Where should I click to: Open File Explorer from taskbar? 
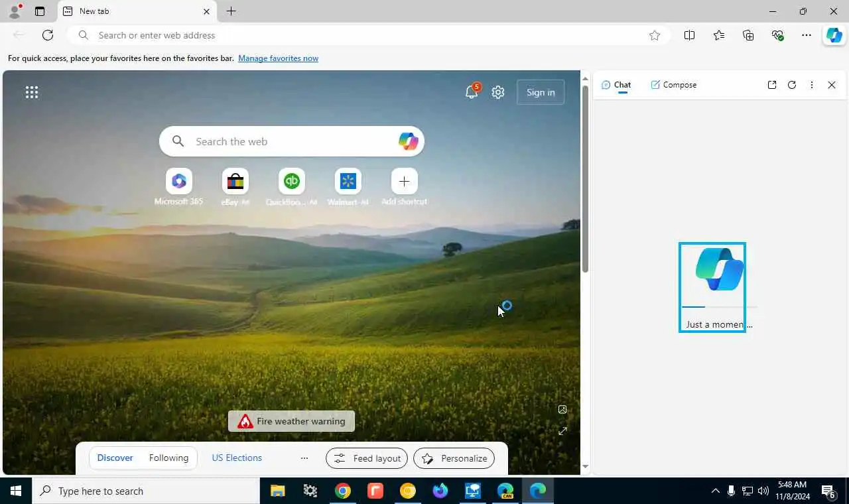(x=278, y=491)
